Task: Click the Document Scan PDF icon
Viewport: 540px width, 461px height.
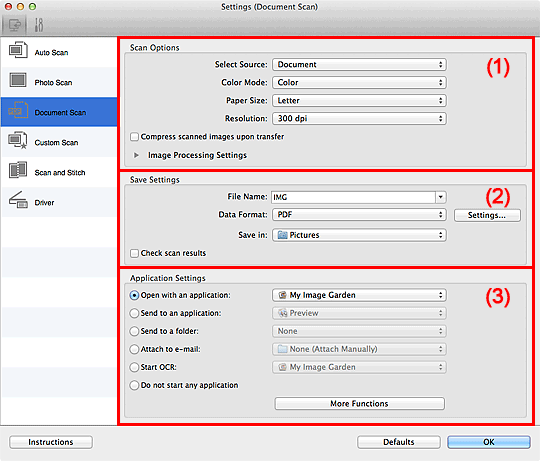Action: pyautogui.click(x=18, y=110)
